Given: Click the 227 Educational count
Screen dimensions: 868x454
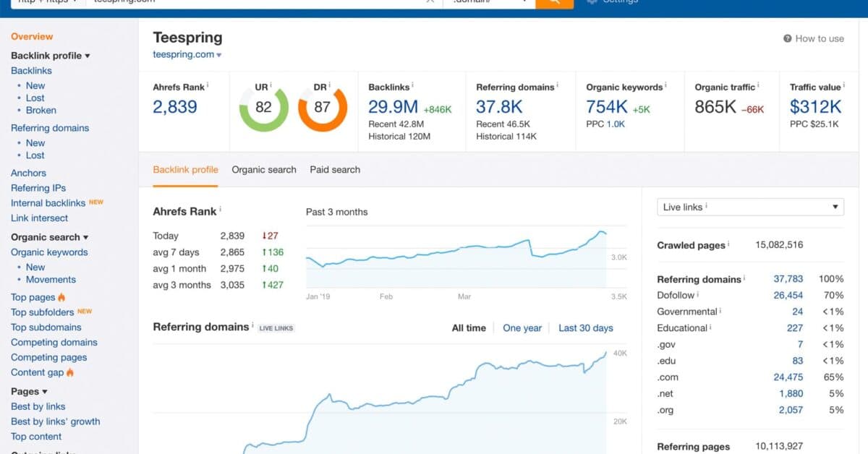Looking at the screenshot, I should [795, 328].
